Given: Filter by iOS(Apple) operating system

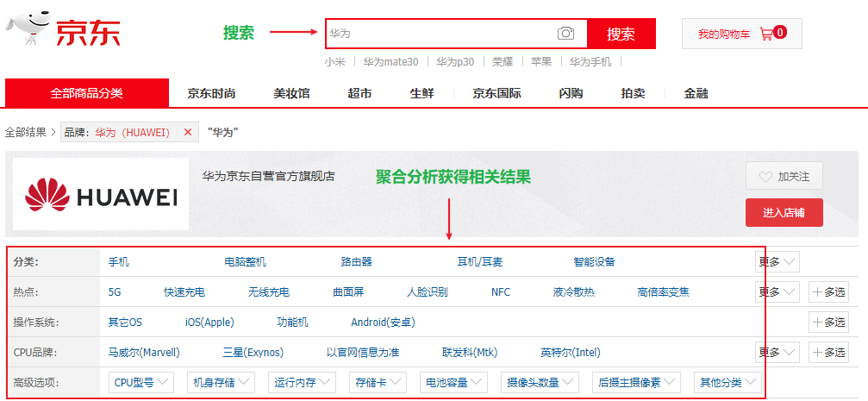Looking at the screenshot, I should [x=209, y=322].
